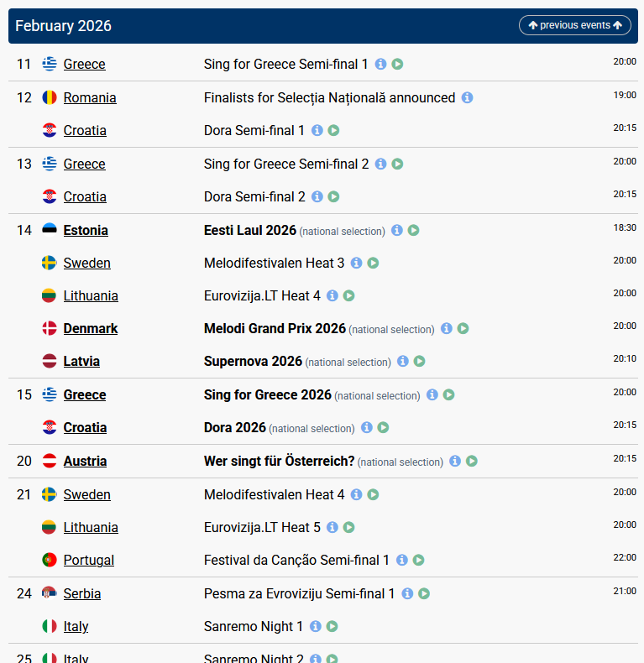
Task: Show info for Pesma za Evroviziju Semi-final 1
Action: click(407, 593)
